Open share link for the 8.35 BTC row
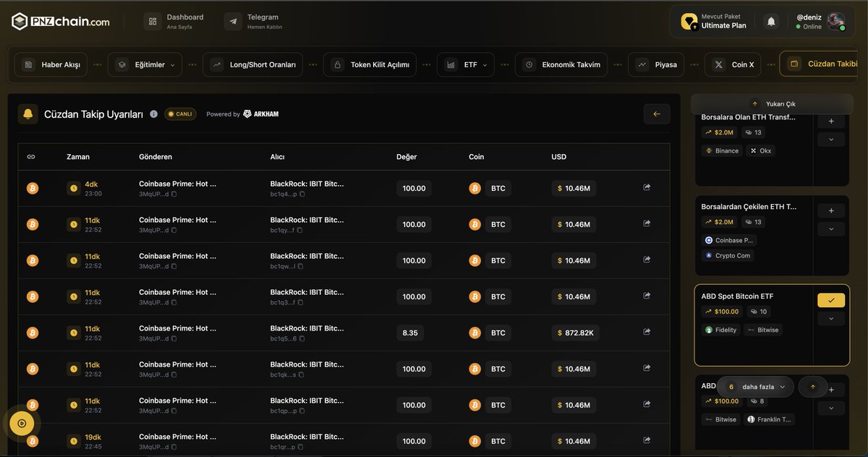The width and height of the screenshot is (868, 457). (x=647, y=332)
